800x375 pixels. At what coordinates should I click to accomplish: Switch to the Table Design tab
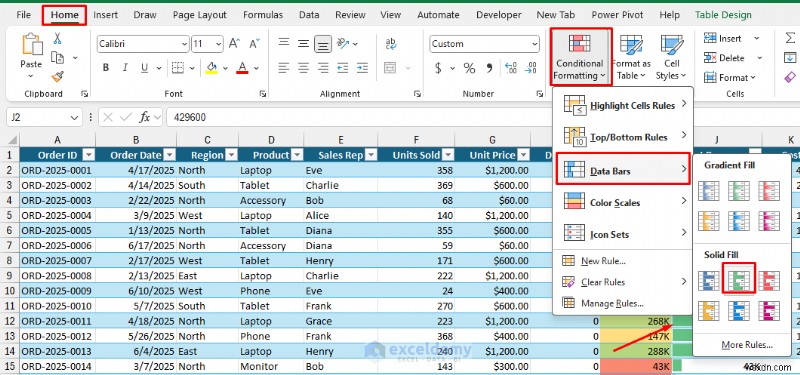pos(723,15)
